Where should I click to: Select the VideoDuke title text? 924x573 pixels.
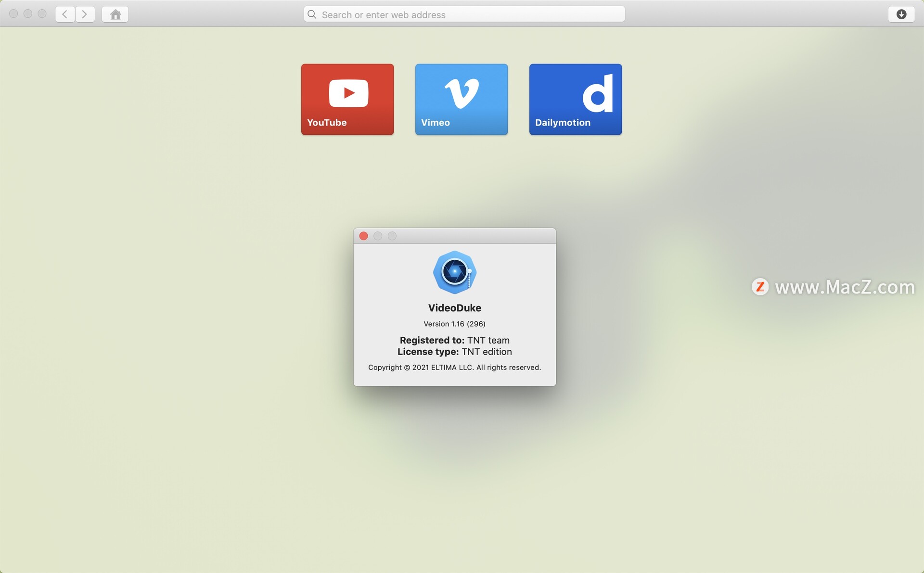click(x=455, y=308)
